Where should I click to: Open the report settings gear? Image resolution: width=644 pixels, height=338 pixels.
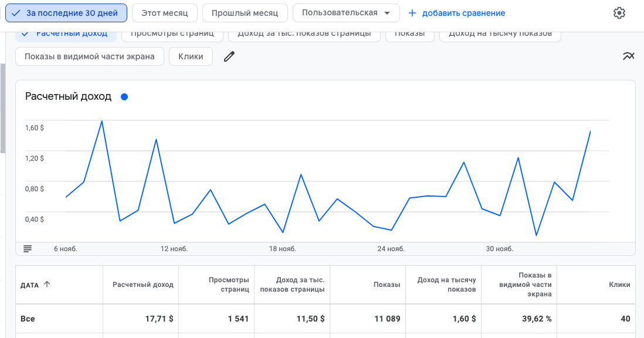click(619, 13)
